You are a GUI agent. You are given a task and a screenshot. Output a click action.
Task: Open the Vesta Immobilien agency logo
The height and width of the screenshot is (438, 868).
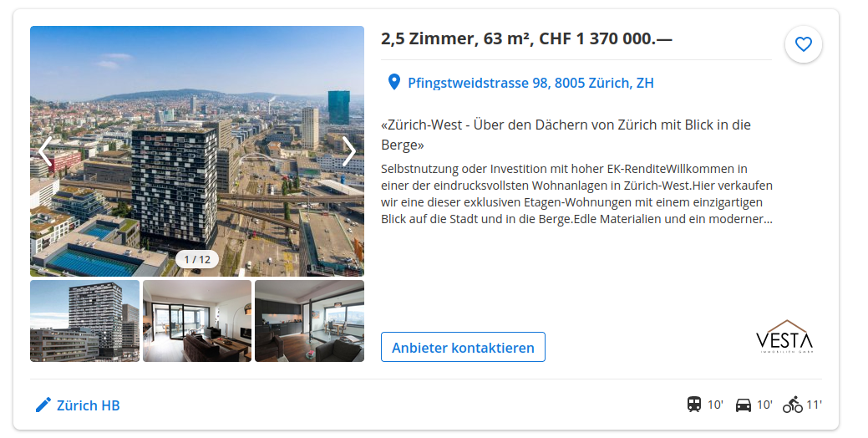pos(784,337)
